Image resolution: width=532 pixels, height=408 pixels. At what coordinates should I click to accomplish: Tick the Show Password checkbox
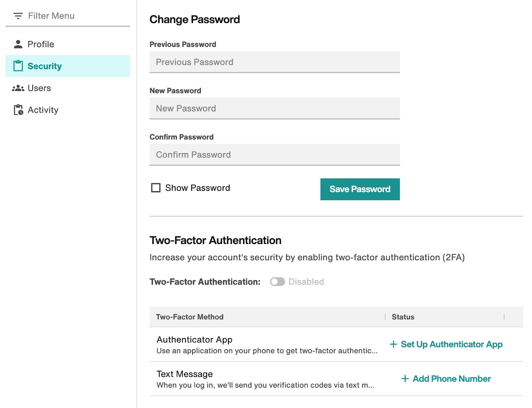[x=156, y=188]
